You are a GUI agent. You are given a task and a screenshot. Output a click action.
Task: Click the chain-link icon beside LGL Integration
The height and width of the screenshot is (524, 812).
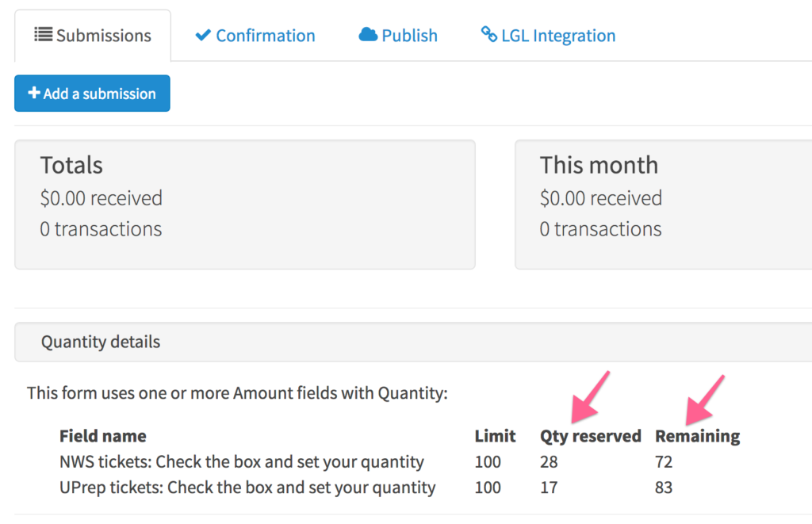click(x=488, y=34)
